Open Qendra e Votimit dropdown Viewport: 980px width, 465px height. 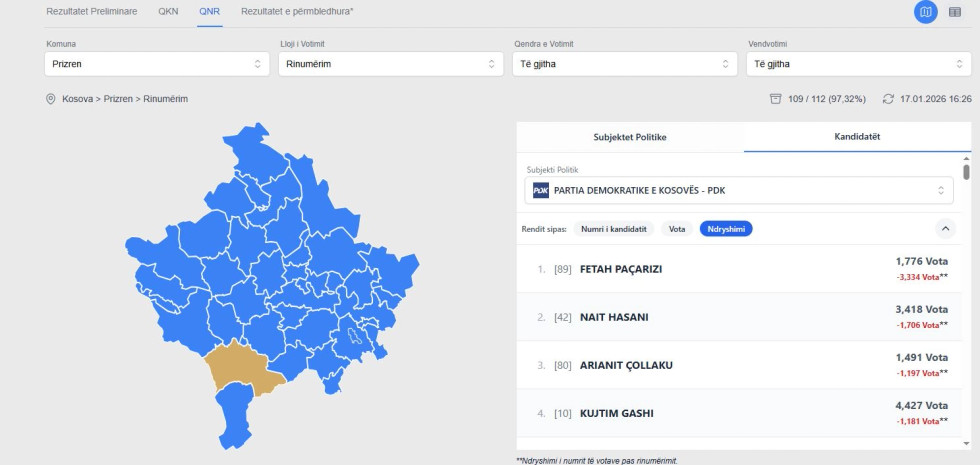tap(624, 63)
